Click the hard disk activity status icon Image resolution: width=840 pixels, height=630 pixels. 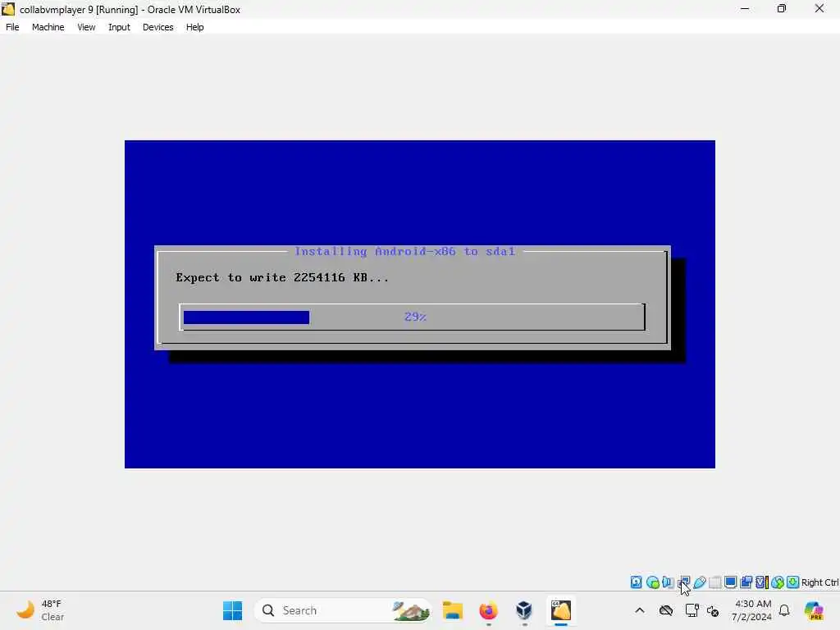[636, 582]
